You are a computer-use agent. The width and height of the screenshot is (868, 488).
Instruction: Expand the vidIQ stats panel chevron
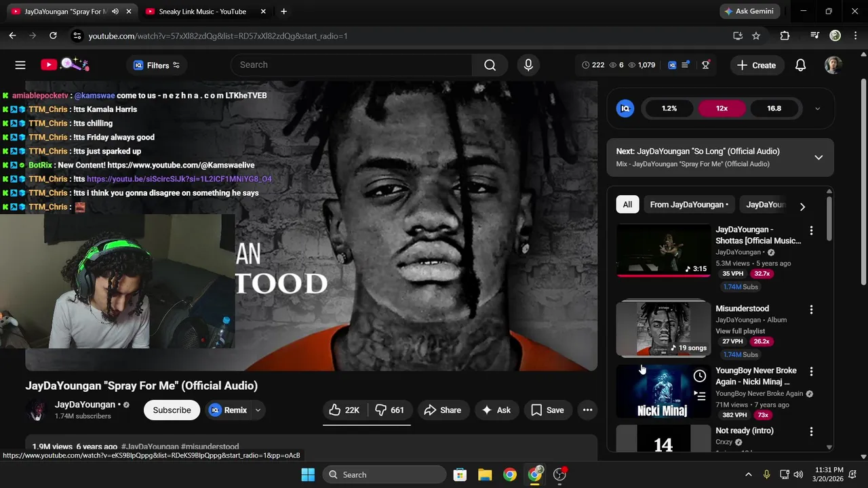click(817, 108)
